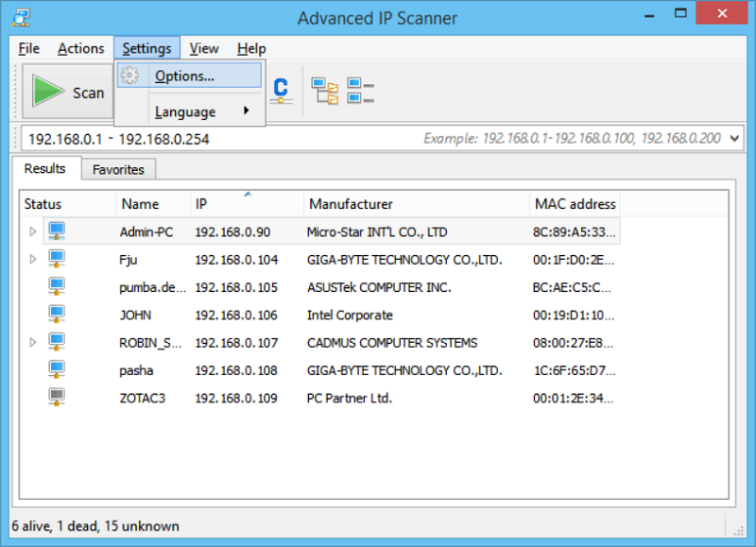The width and height of the screenshot is (756, 547).
Task: Click the green Scan button
Action: click(68, 92)
